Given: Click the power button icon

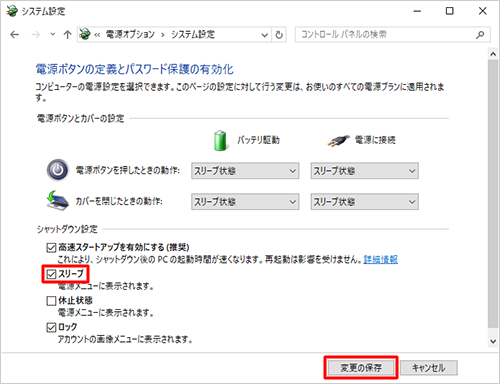Looking at the screenshot, I should [58, 170].
